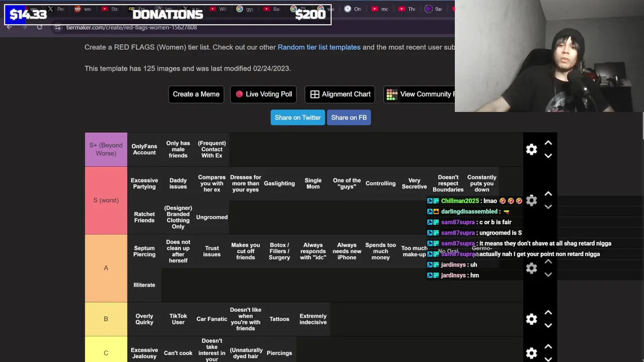Pick the Very Secretive tile
644x362 pixels.
click(x=414, y=184)
